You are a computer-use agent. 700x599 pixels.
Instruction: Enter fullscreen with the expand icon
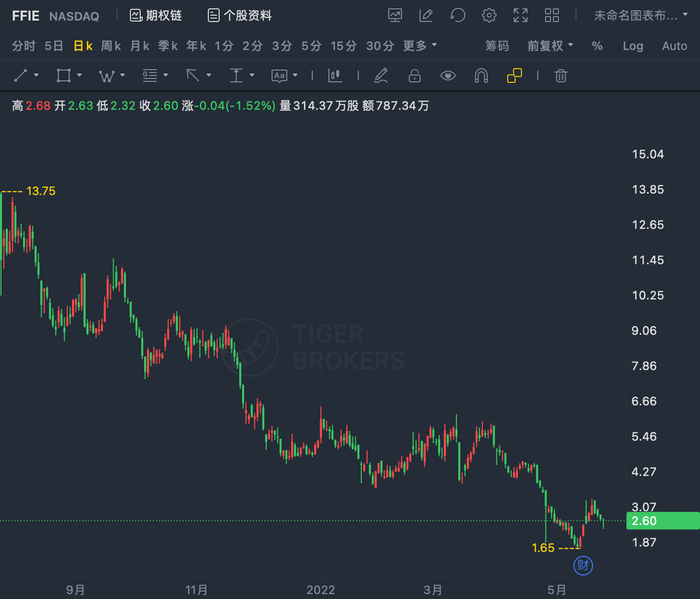[521, 15]
